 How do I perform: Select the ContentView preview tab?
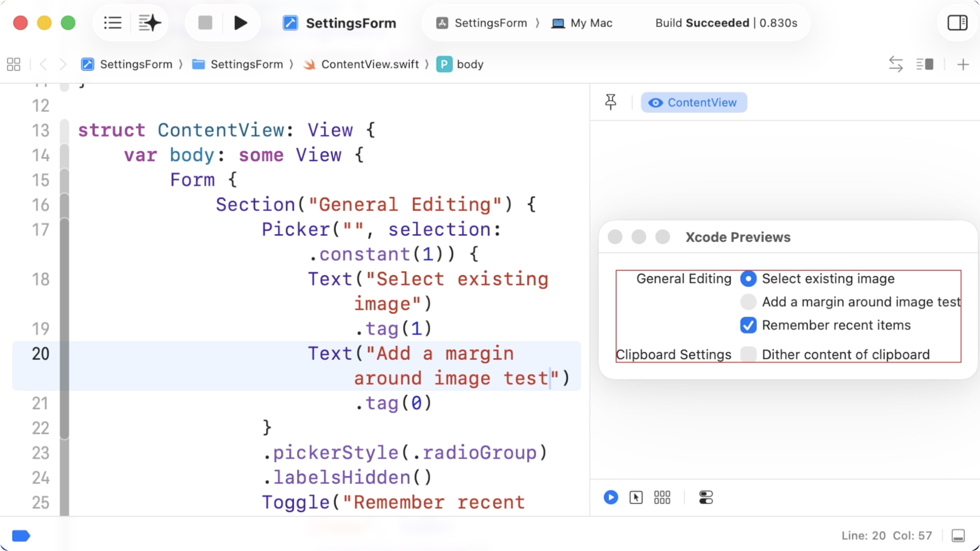click(694, 103)
